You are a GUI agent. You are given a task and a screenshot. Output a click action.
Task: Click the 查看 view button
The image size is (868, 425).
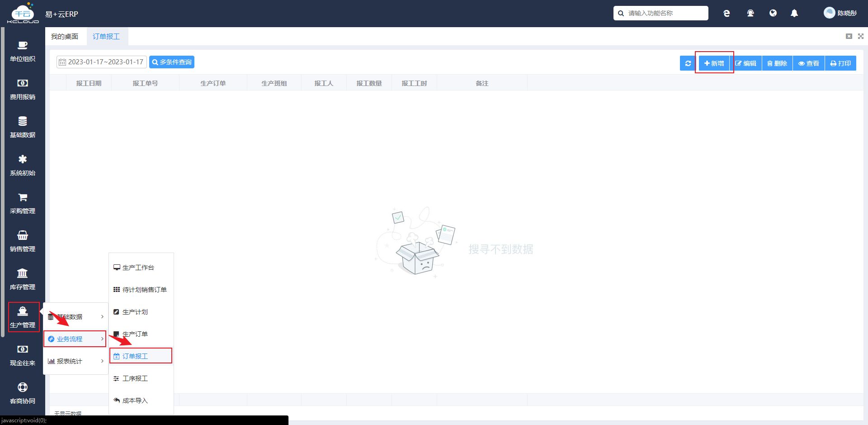[x=809, y=63]
